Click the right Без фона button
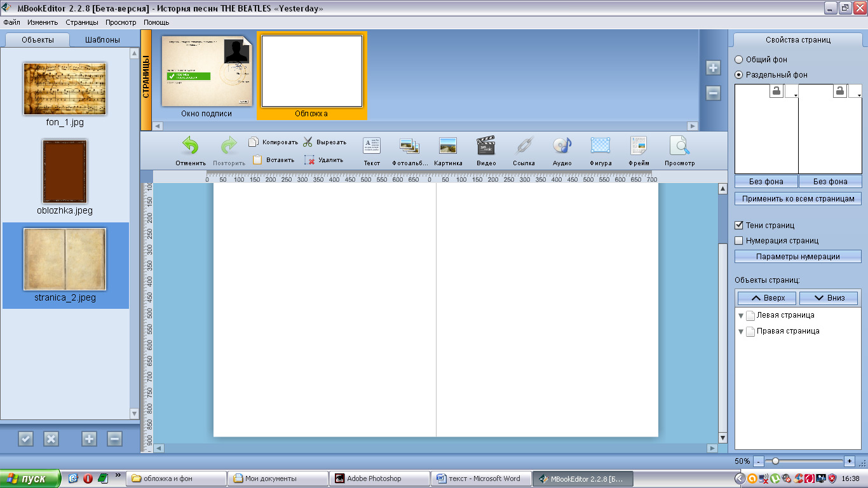868x488 pixels. [830, 182]
